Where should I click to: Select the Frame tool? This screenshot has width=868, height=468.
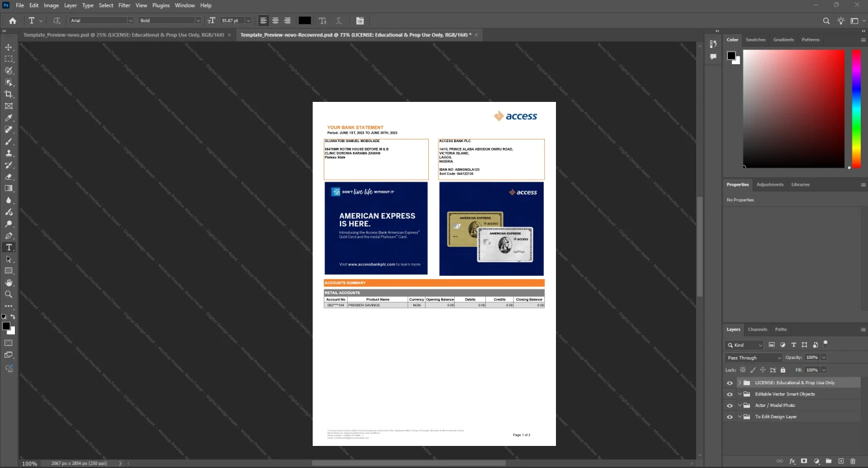coord(8,106)
